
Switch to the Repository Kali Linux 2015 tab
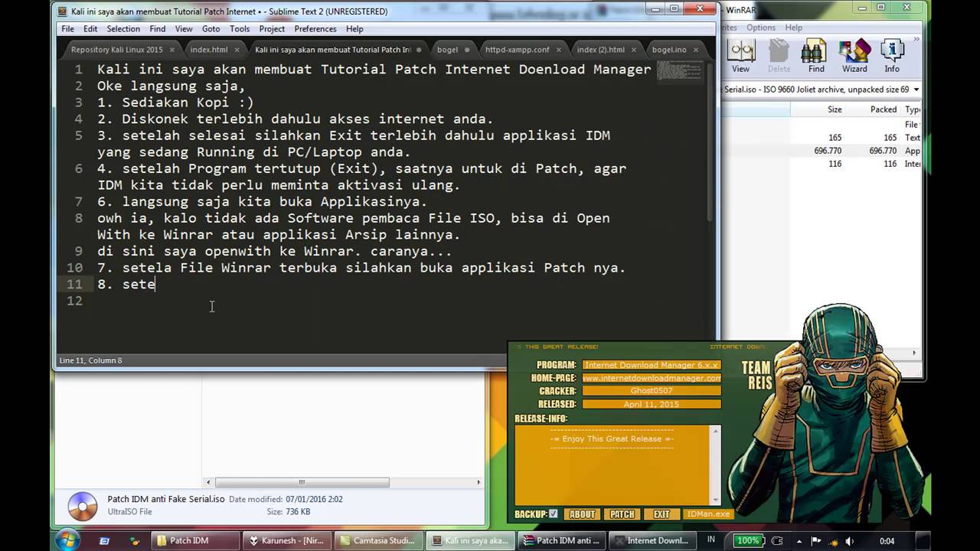point(117,50)
